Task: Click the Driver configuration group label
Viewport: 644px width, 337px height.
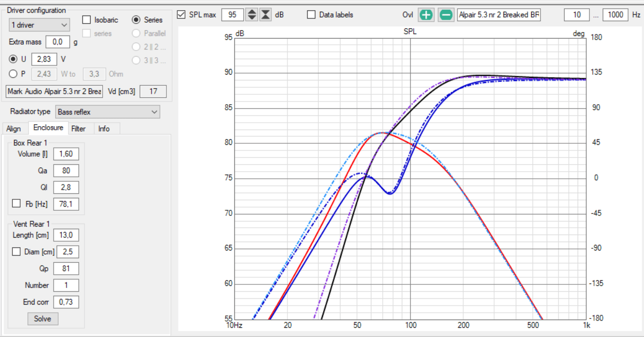Action: point(36,10)
